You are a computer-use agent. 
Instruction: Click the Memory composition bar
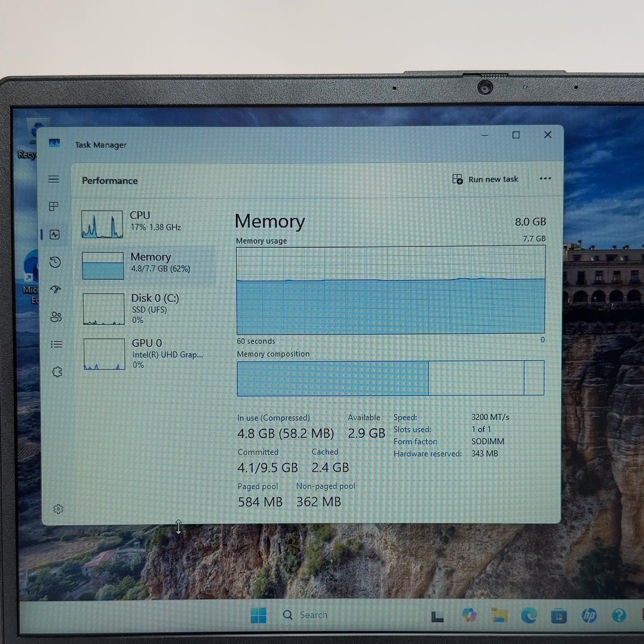click(391, 378)
